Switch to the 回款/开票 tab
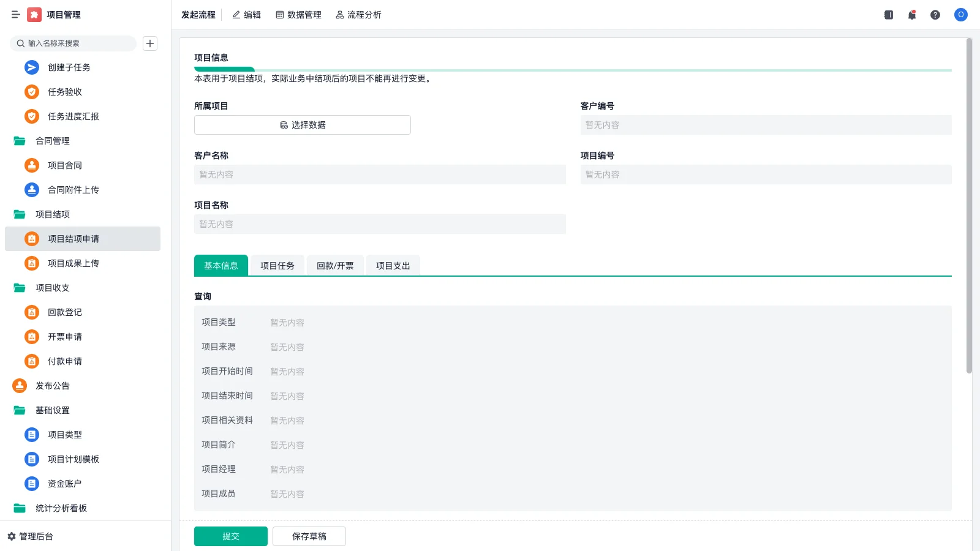980x551 pixels. coord(334,265)
